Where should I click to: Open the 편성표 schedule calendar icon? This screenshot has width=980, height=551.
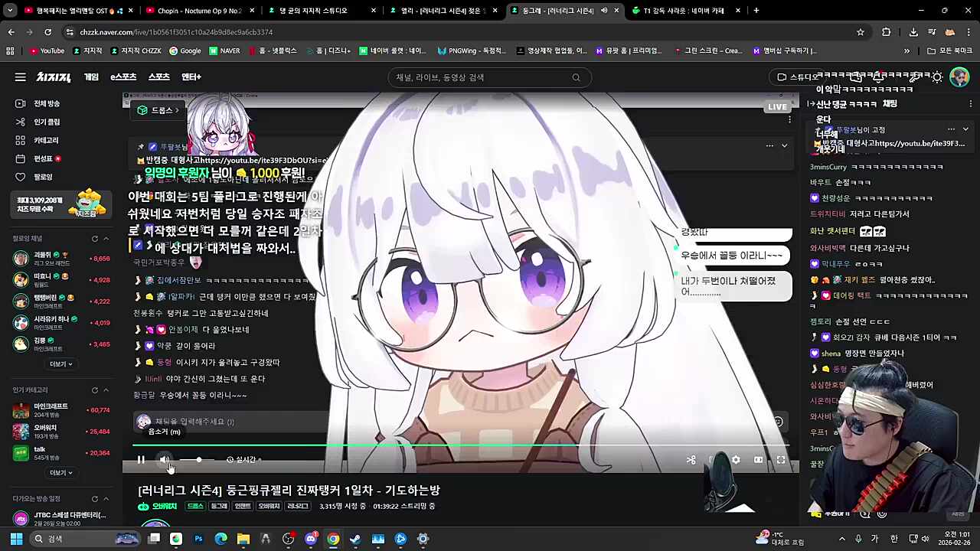20,158
